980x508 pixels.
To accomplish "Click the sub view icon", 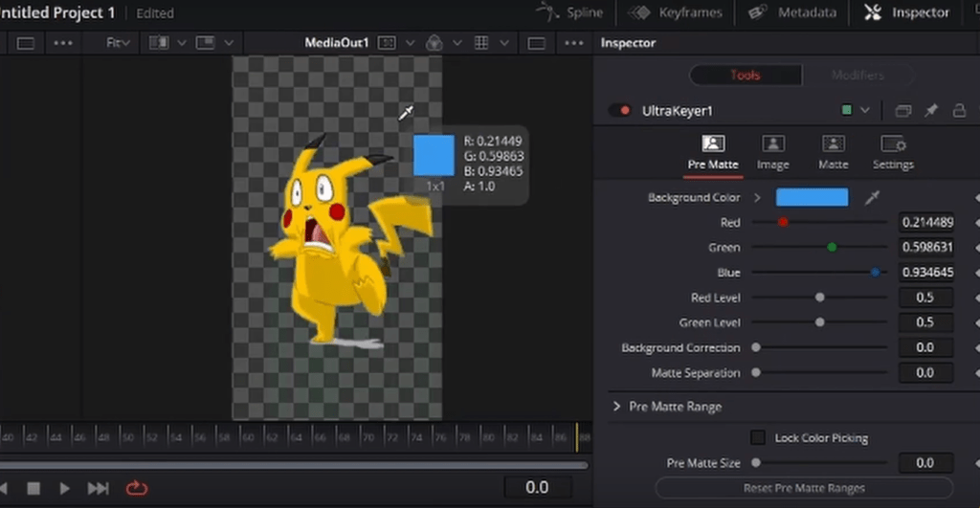I will click(x=205, y=42).
